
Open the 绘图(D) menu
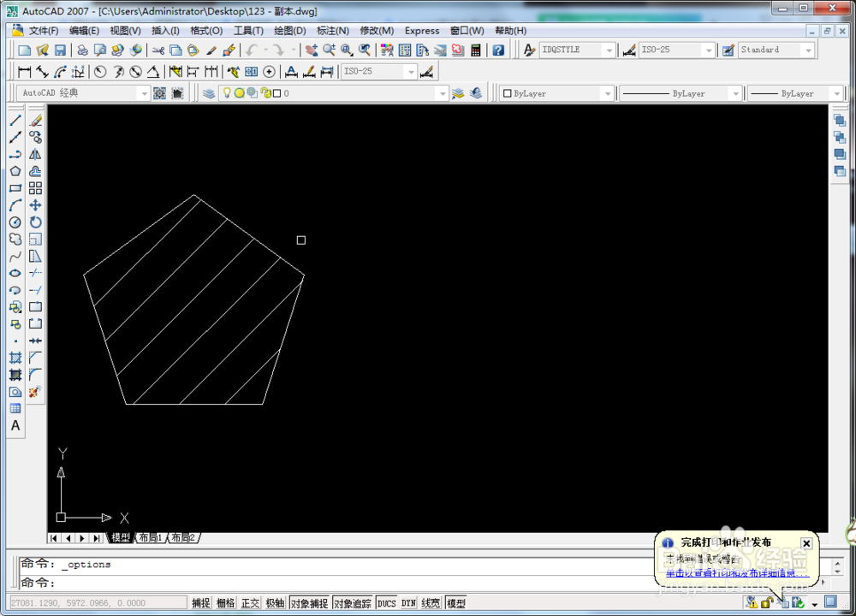coord(290,31)
